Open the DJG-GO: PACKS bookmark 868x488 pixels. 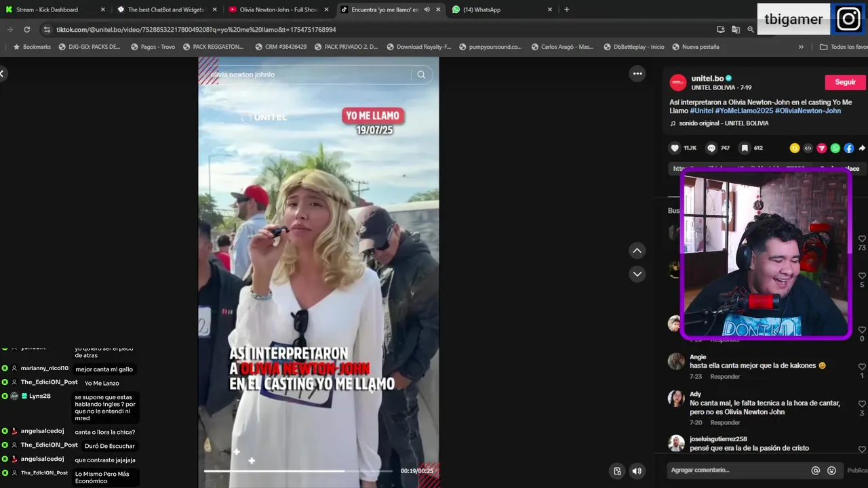pyautogui.click(x=90, y=47)
